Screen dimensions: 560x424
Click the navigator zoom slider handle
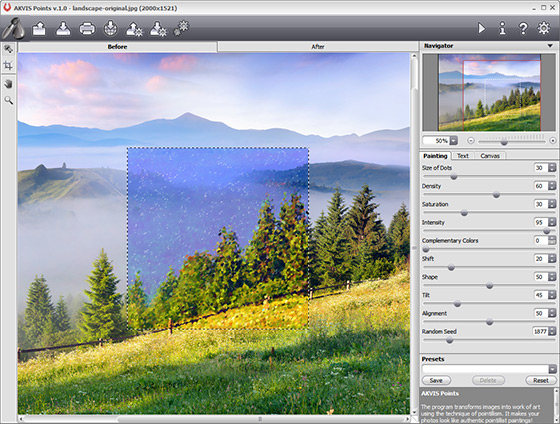pos(504,142)
